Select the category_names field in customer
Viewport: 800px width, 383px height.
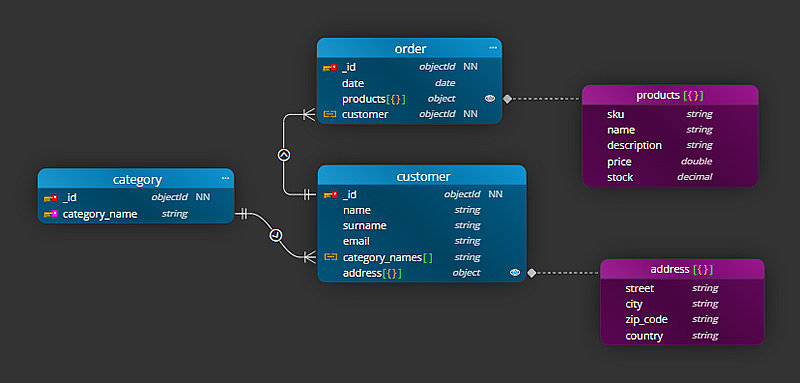(422, 257)
